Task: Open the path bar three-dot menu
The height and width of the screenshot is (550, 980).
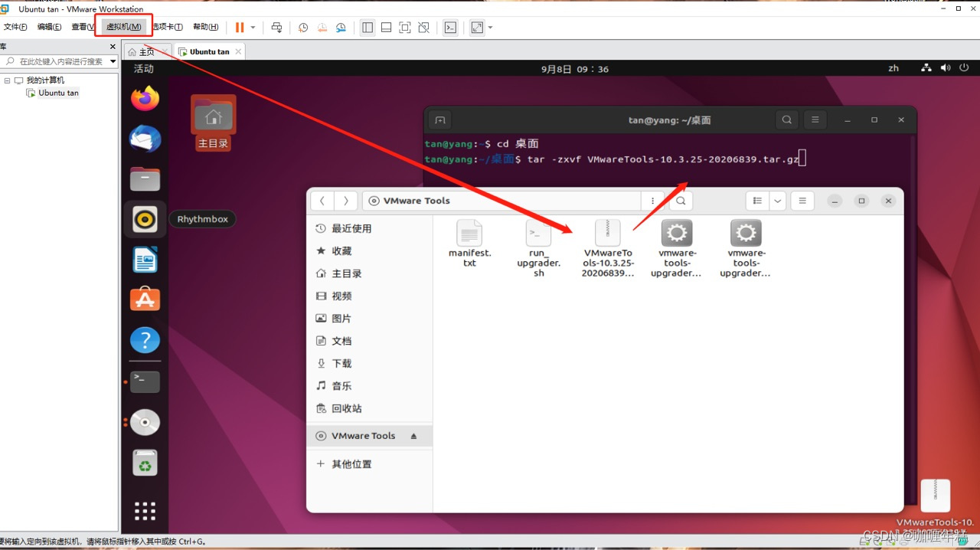Action: (652, 201)
